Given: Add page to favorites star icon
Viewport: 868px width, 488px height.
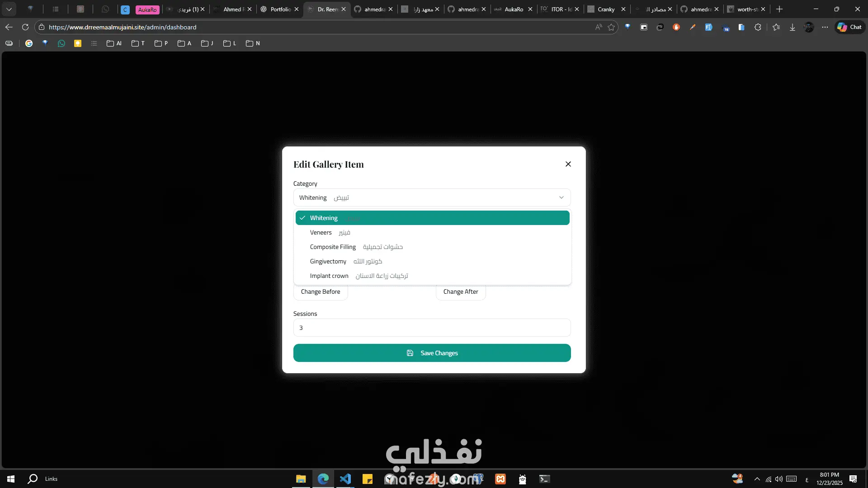Looking at the screenshot, I should [x=611, y=27].
